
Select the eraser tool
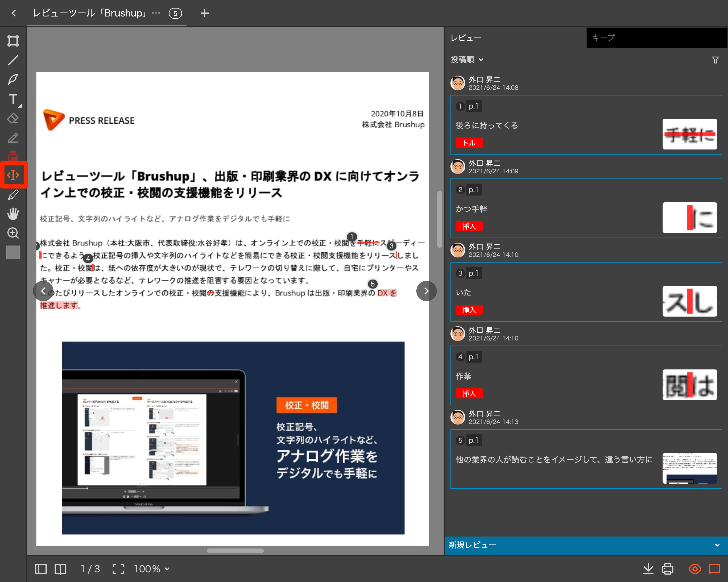point(13,119)
